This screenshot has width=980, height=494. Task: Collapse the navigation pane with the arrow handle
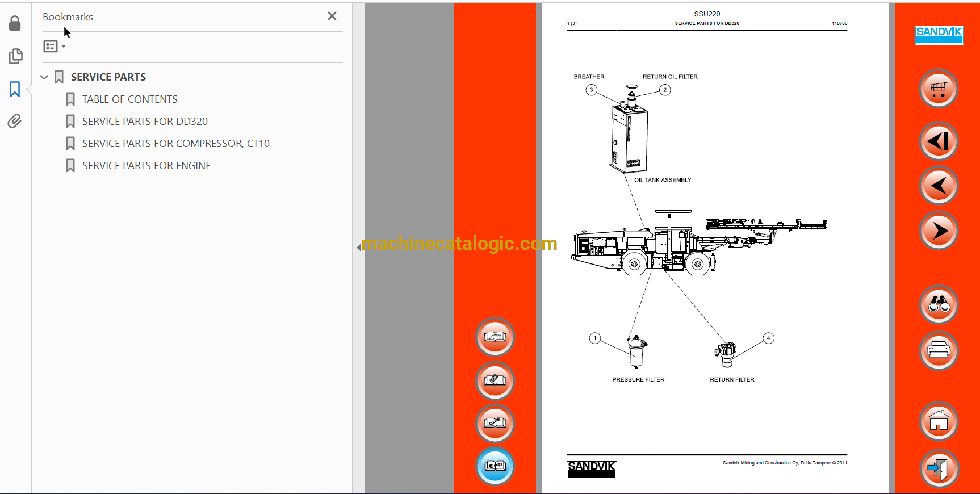[359, 247]
